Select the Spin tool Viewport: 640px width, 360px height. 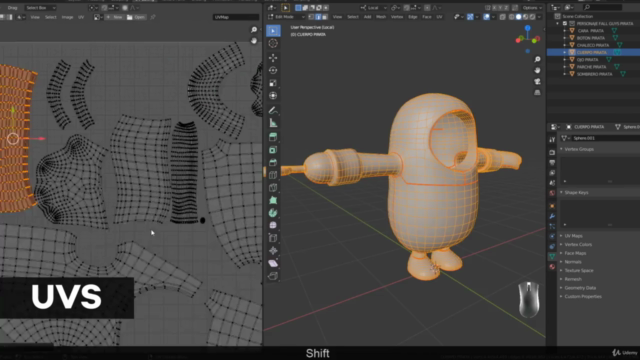tap(273, 213)
